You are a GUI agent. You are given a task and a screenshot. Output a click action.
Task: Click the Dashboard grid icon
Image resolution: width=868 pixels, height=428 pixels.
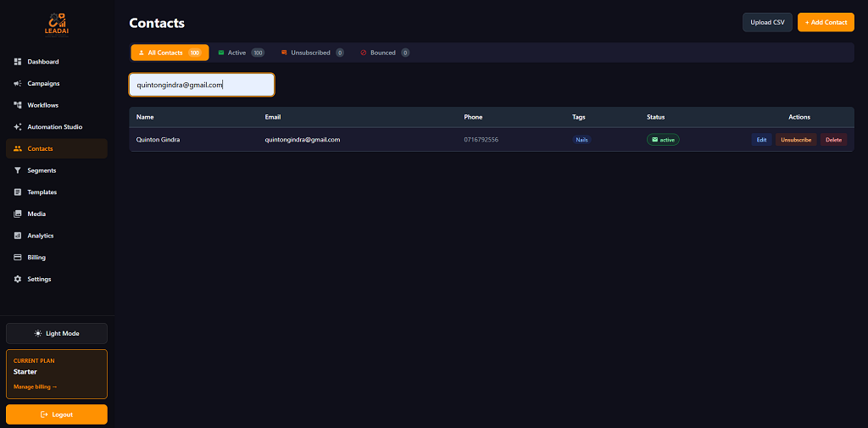click(18, 62)
